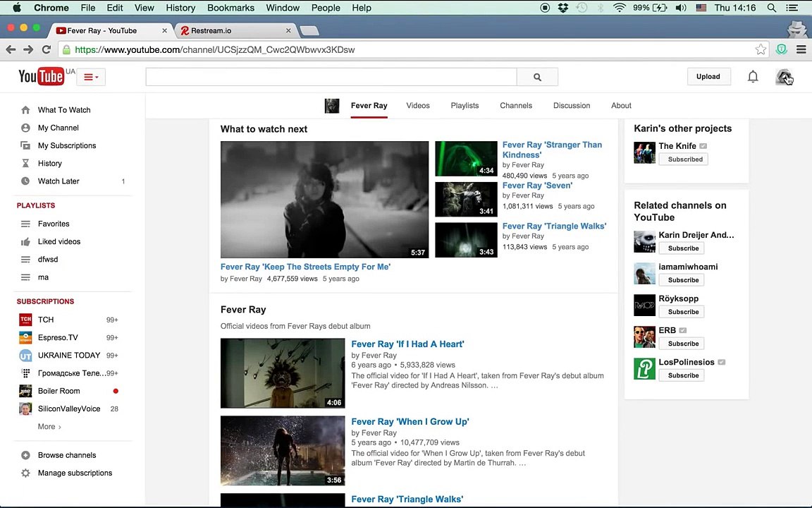Click Browse channels plus icon
Screen dimensions: 812x508
(25, 455)
